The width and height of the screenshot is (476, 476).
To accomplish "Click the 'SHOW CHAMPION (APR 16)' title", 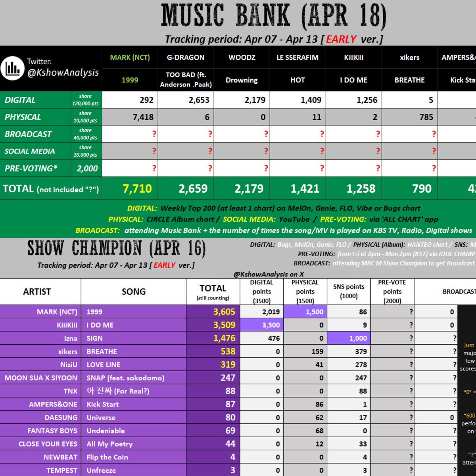I will (x=116, y=249).
